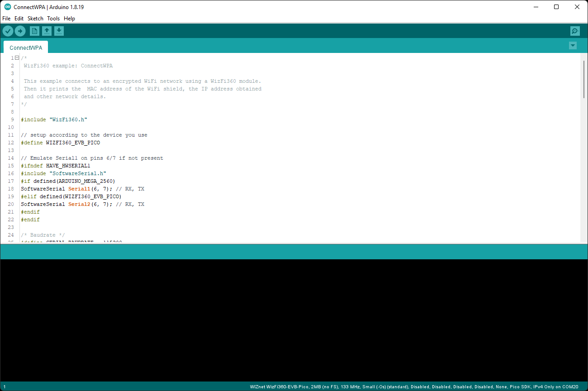Click line 'Then it prints the MAC address'
588x391 pixels.
(x=142, y=89)
